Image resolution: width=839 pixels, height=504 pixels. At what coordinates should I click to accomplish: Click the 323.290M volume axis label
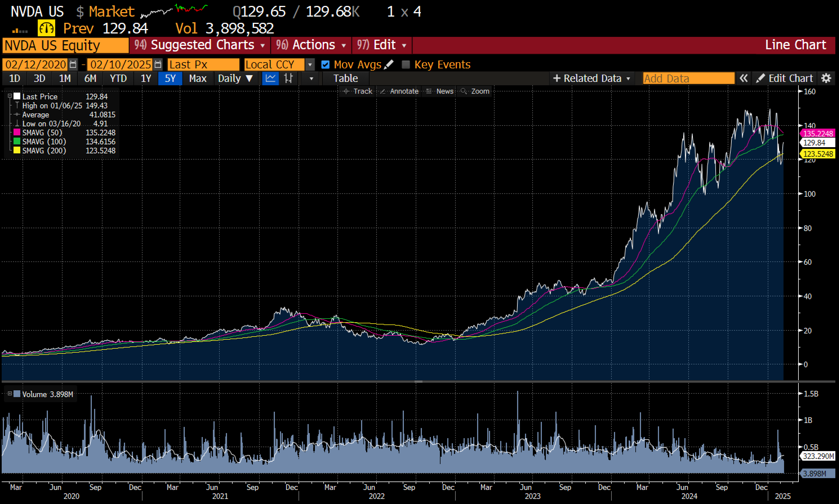click(x=818, y=456)
